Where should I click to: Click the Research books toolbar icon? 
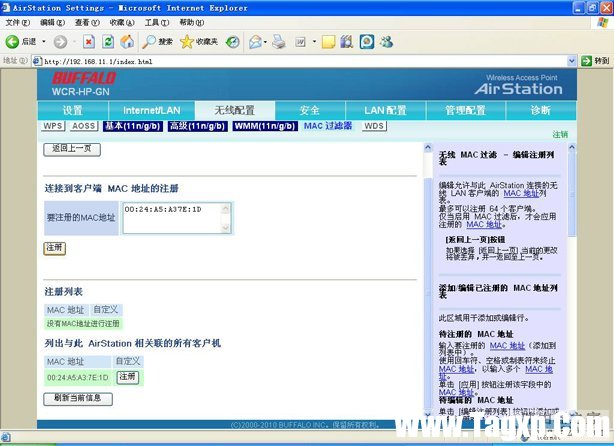click(347, 42)
